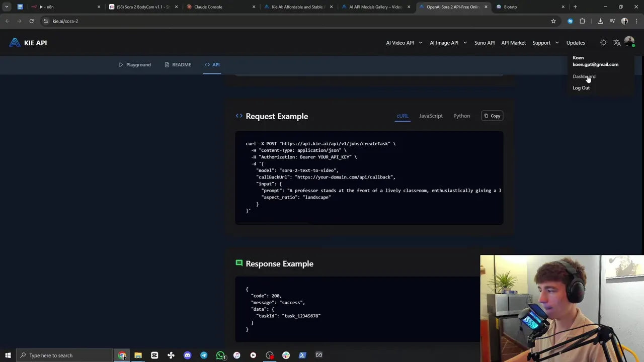Viewport: 644px width, 362px height.
Task: Click the Windows taskbar search box
Action: pos(64,355)
